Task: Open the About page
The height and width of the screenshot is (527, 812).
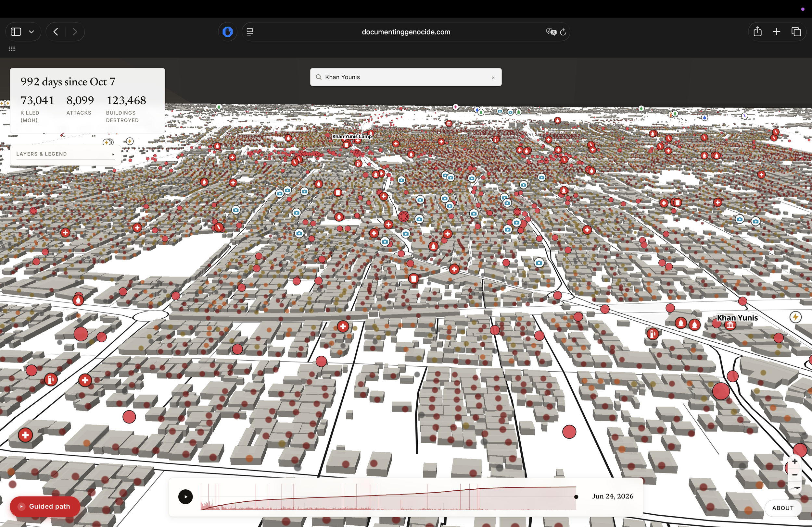Action: [x=783, y=508]
